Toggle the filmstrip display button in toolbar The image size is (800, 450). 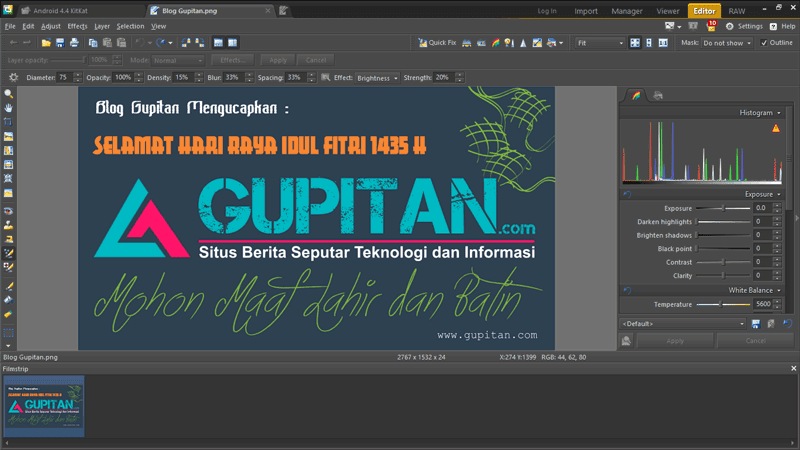(218, 43)
